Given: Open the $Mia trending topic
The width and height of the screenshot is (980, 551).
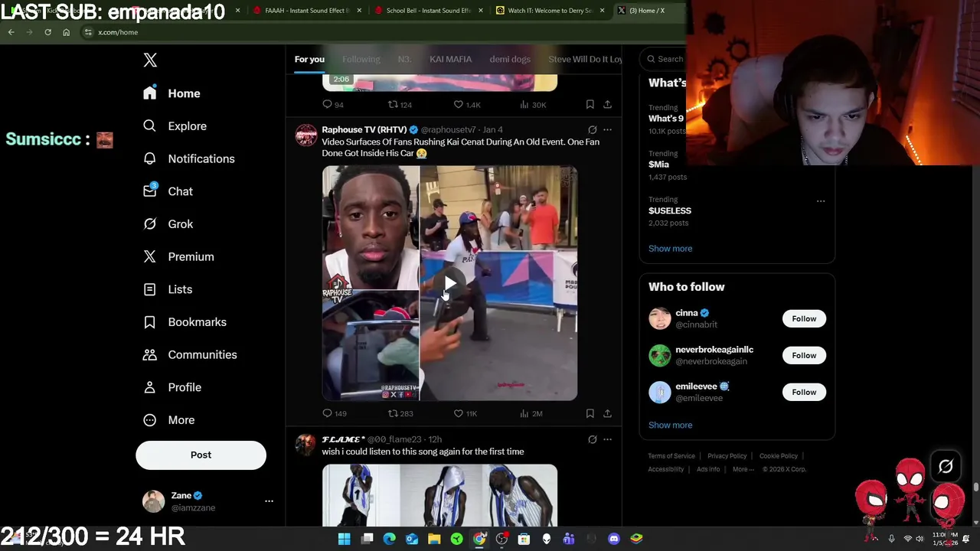Looking at the screenshot, I should [x=658, y=165].
